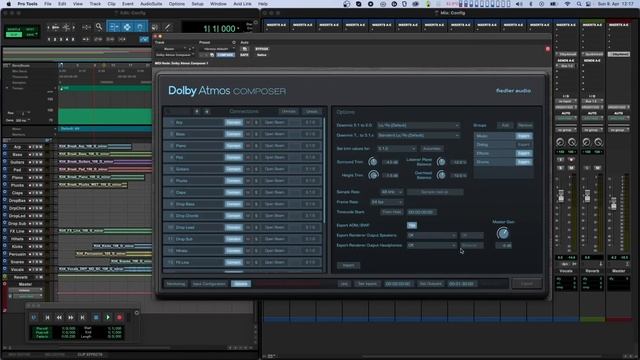The image size is (640, 360).
Task: Open the Downmix 7.x to 5.1.x dropdown
Action: point(418,135)
